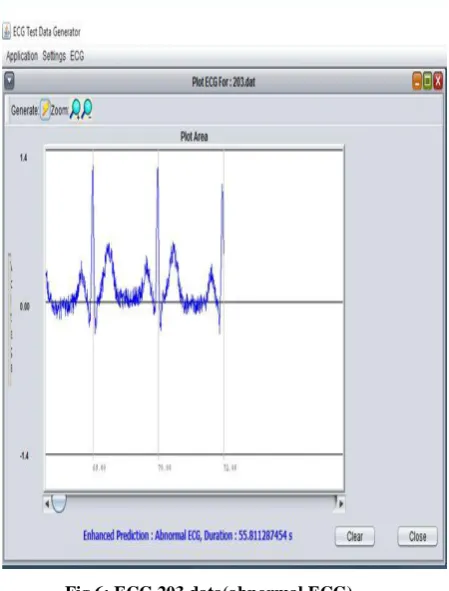Open the Settings menu
Screen dimensions: 449x591
54,56
